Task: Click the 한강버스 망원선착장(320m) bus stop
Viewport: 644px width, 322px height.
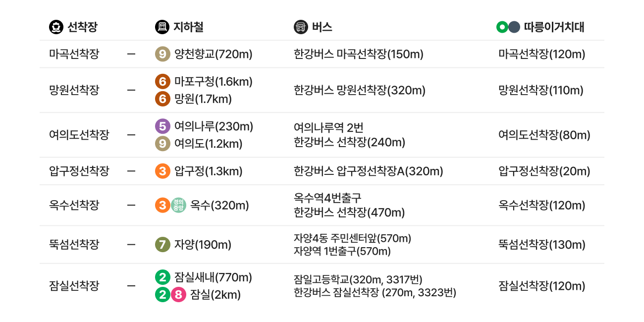Action: pos(359,90)
